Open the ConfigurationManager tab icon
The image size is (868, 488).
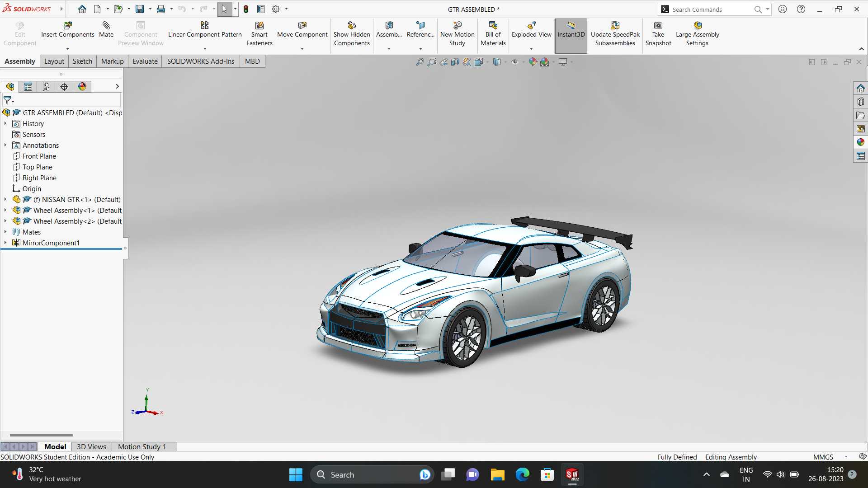coord(46,87)
